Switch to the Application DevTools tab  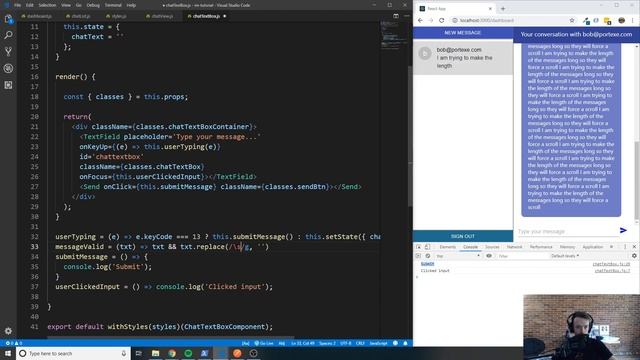pos(593,247)
